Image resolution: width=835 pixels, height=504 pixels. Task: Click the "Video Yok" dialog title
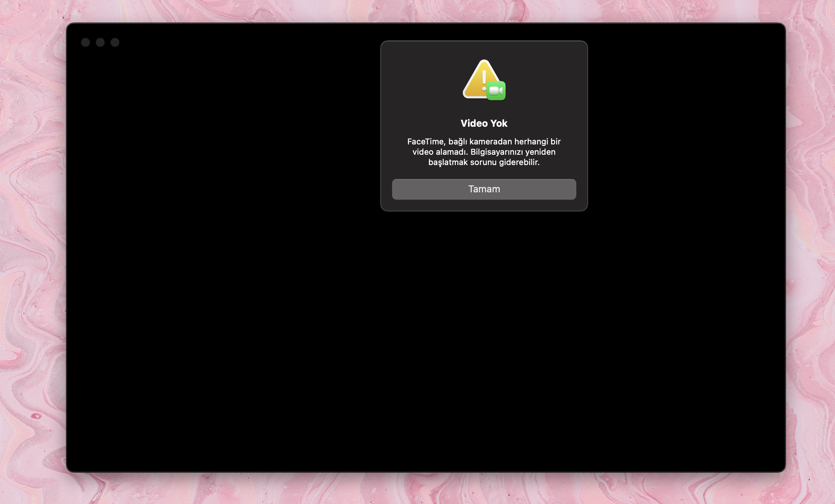coord(484,123)
